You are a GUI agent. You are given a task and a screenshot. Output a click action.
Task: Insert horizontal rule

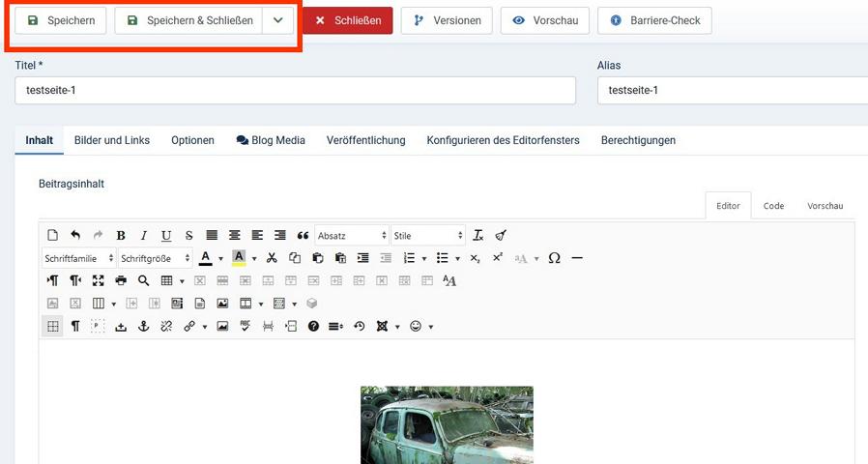577,258
